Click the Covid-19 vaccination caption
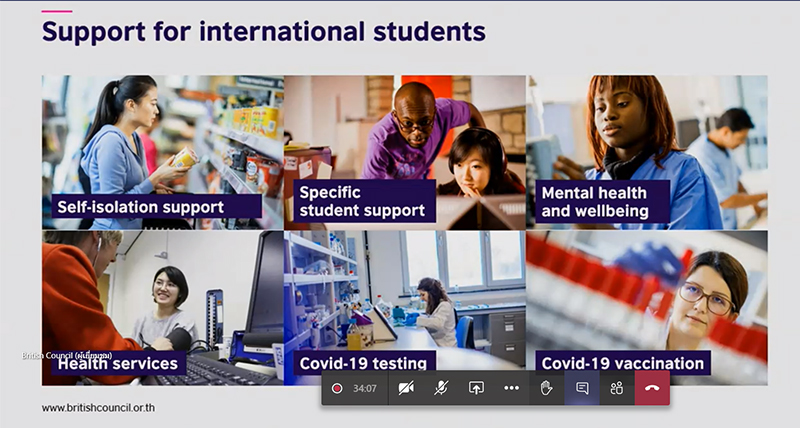 623,363
